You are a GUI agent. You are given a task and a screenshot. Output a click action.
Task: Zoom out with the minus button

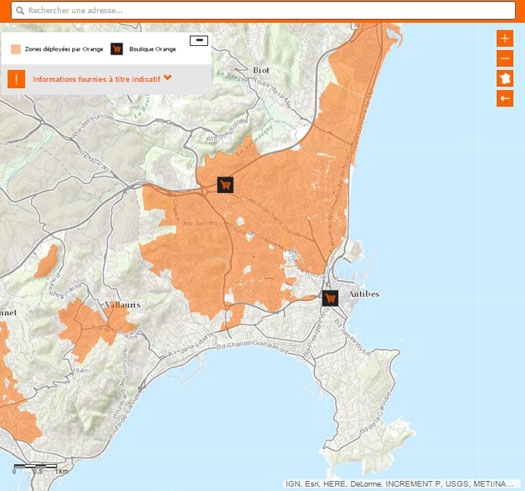click(505, 59)
